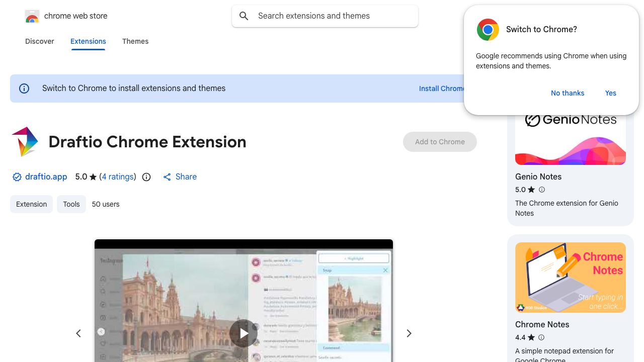
Task: Click the Tools category chip
Action: coord(71,204)
